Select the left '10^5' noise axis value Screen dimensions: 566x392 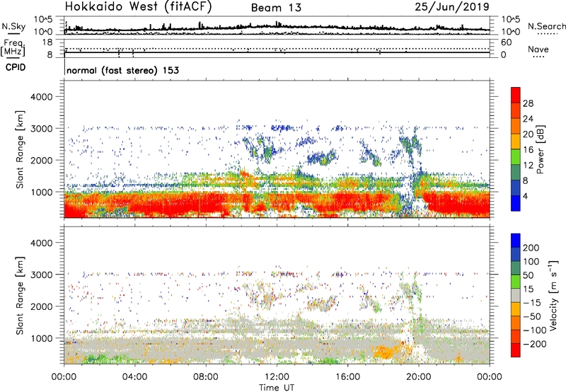click(43, 20)
